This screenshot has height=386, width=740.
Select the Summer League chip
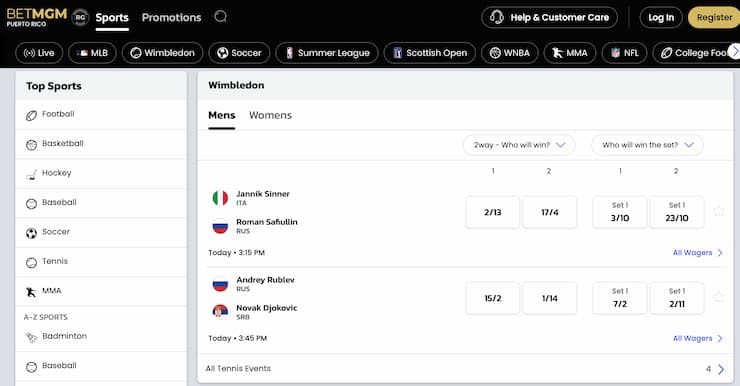coord(327,53)
